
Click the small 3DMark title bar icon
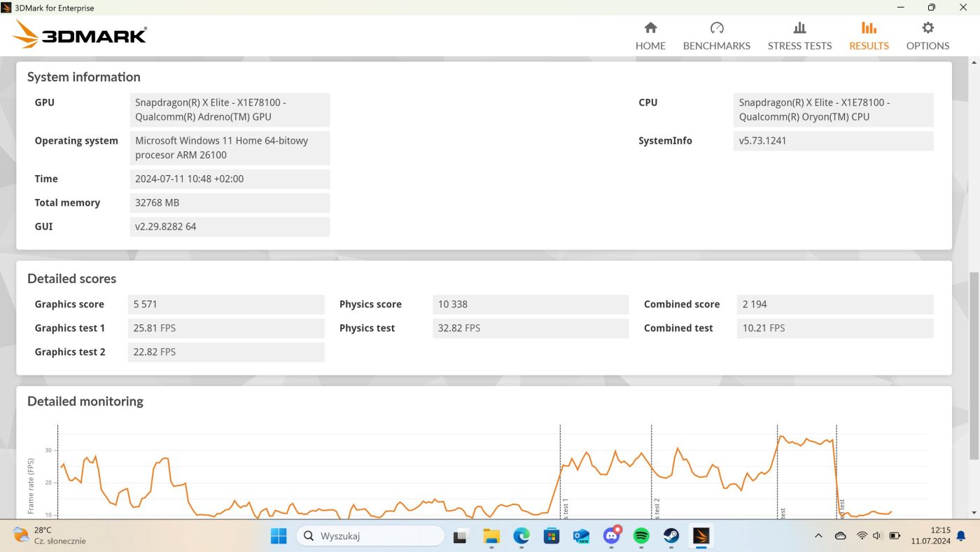coord(6,8)
